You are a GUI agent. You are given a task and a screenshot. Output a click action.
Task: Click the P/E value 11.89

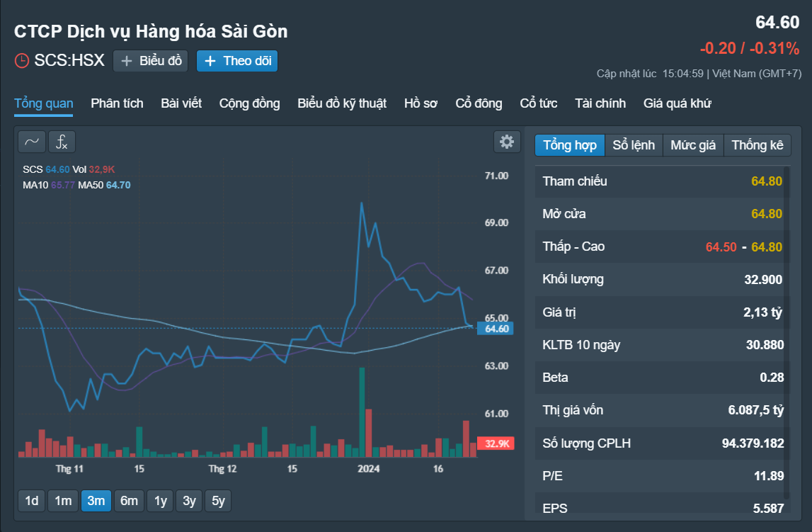coord(769,476)
